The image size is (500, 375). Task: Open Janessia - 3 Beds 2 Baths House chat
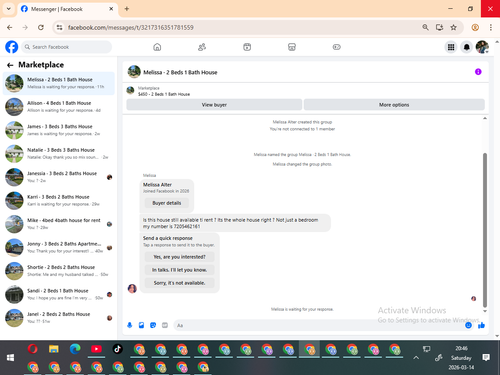(x=59, y=177)
